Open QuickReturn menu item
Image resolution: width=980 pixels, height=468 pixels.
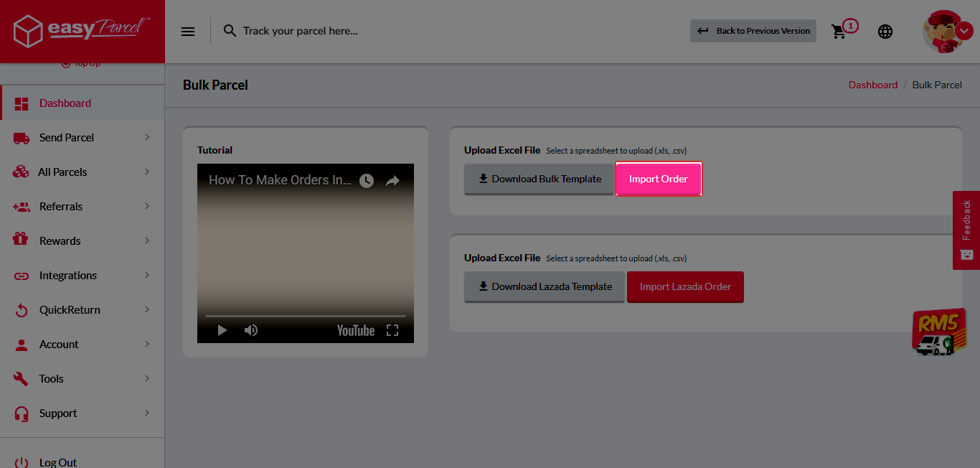[83, 310]
